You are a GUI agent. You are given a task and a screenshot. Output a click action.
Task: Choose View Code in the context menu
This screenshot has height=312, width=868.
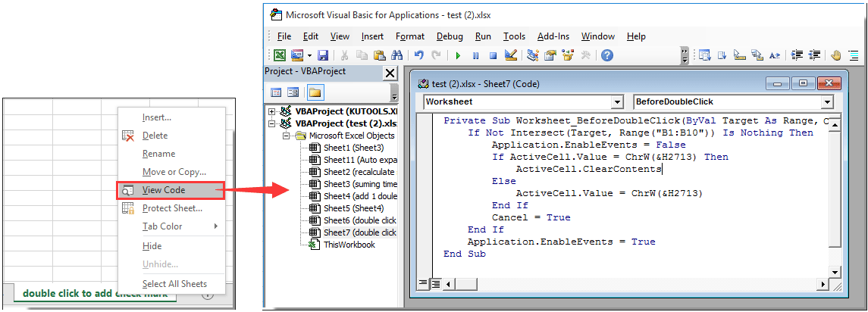pyautogui.click(x=164, y=190)
